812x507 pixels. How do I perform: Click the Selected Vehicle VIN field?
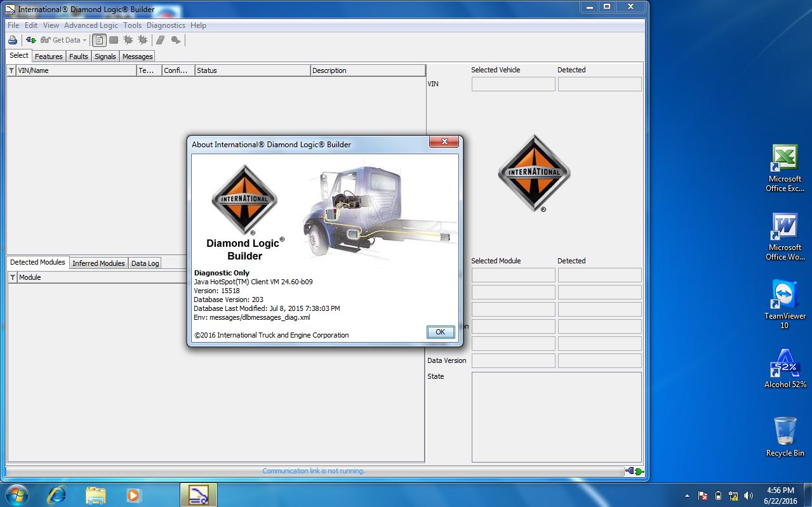[x=514, y=84]
